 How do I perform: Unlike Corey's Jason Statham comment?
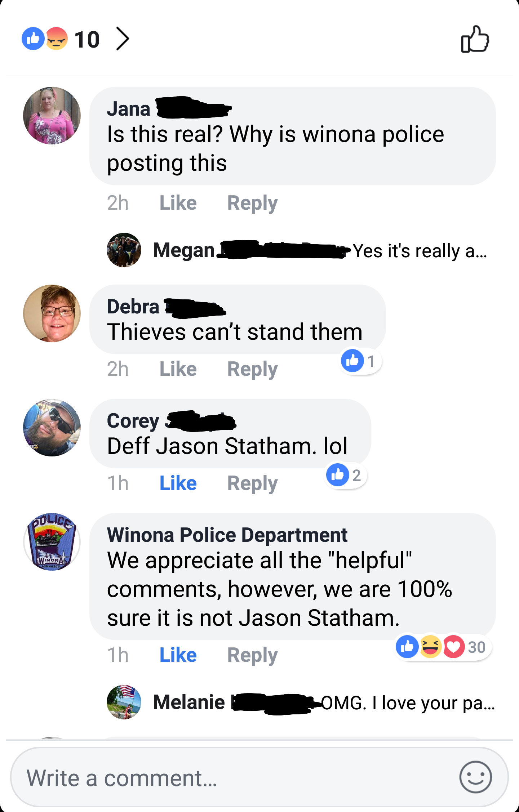point(178,483)
